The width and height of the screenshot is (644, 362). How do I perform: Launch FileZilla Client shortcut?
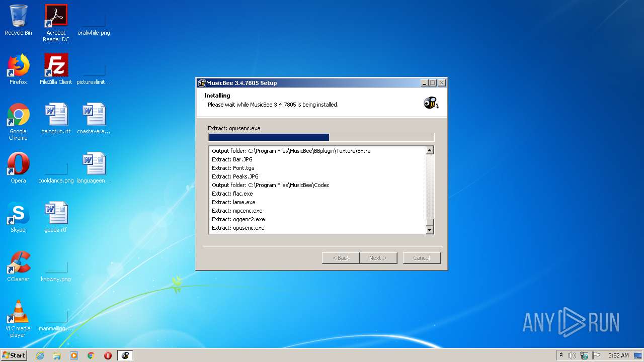click(x=56, y=69)
